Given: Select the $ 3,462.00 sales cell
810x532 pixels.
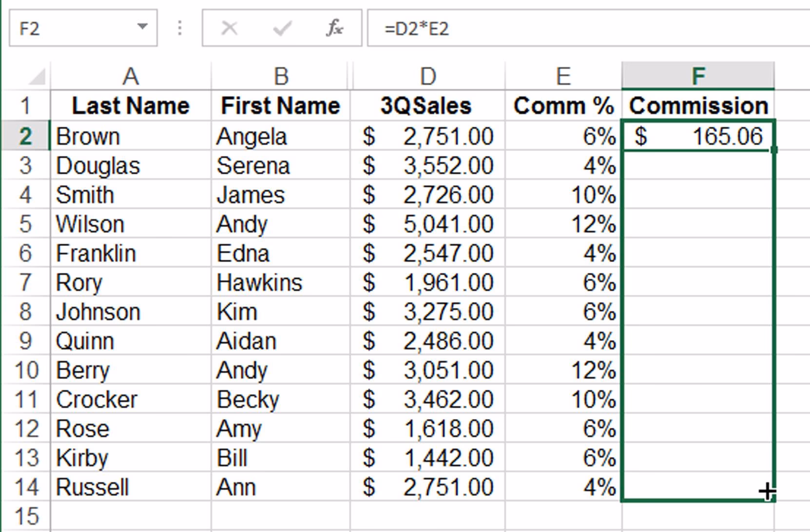Looking at the screenshot, I should point(427,399).
